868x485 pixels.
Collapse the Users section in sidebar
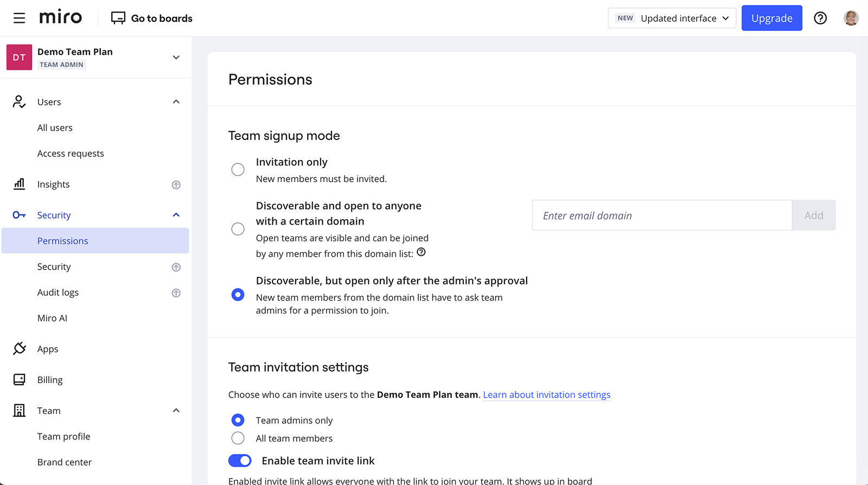coord(176,102)
